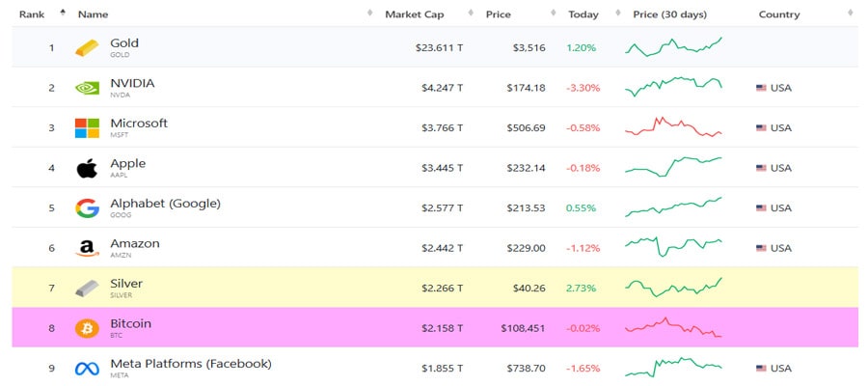Image resolution: width=868 pixels, height=386 pixels.
Task: Click the Apple logo icon
Action: point(87,168)
